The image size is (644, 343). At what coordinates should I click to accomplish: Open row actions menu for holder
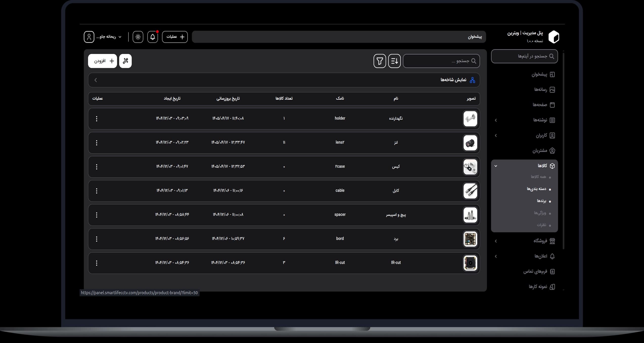(97, 119)
